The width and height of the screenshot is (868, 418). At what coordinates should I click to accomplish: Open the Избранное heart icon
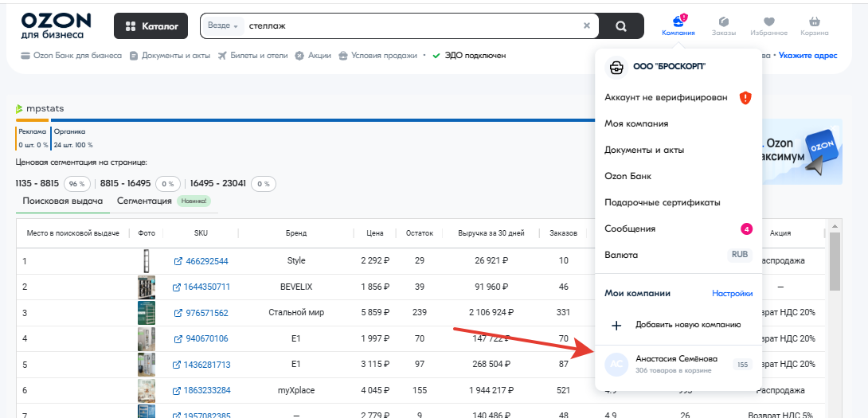tap(769, 25)
